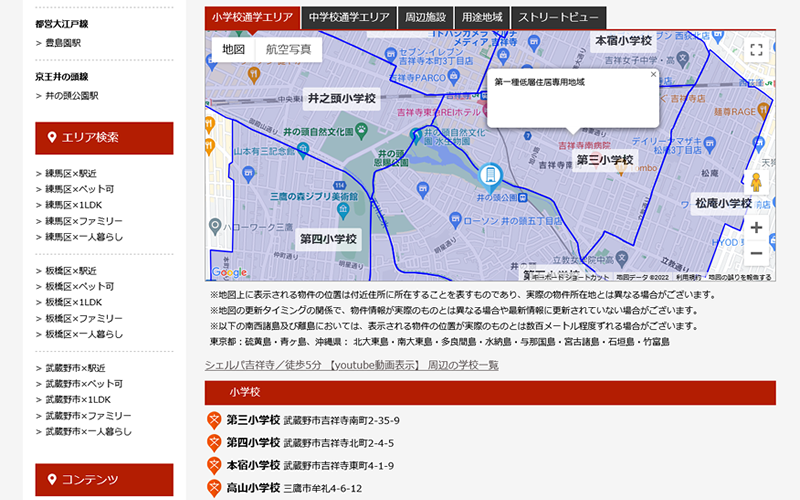
Task: Select the 用途地域 tab
Action: pos(483,18)
